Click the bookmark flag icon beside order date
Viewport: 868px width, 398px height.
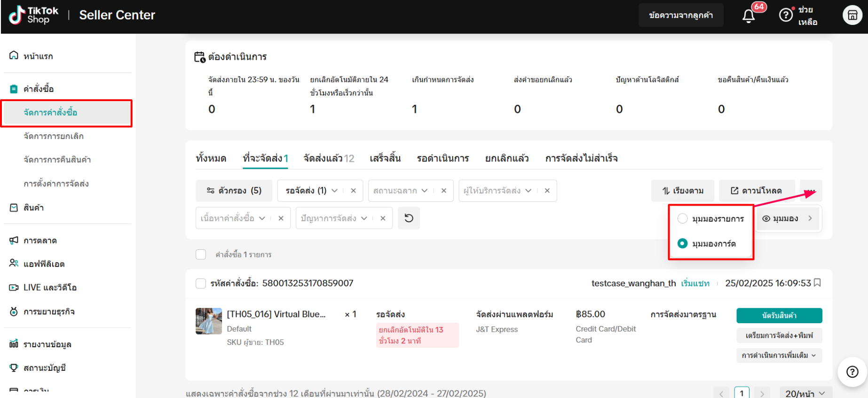click(x=817, y=283)
